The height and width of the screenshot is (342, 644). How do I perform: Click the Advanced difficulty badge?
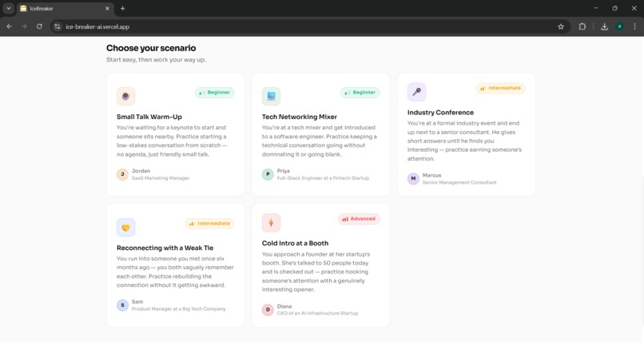pyautogui.click(x=359, y=219)
